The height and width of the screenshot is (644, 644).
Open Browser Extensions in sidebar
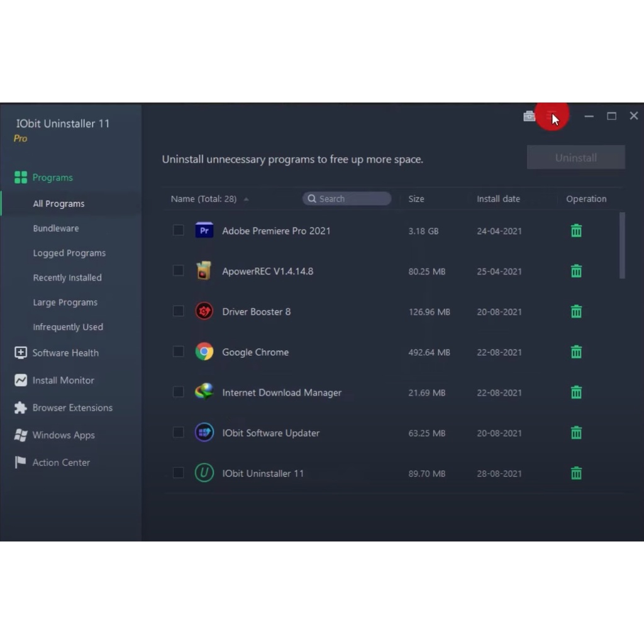coord(72,408)
